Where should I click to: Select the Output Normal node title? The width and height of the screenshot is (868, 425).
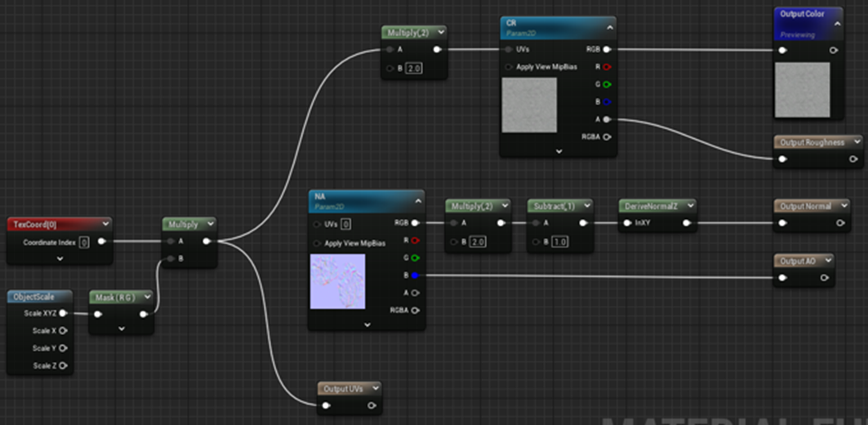(805, 206)
